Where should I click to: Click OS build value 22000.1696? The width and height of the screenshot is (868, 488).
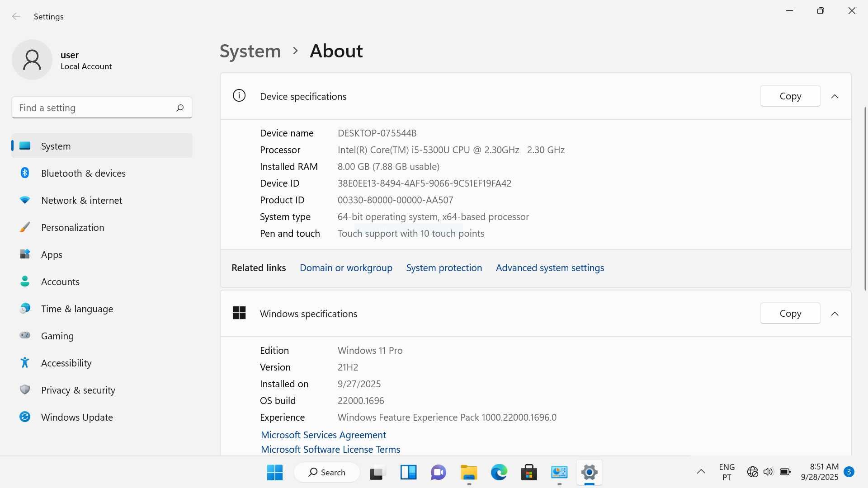click(x=361, y=401)
